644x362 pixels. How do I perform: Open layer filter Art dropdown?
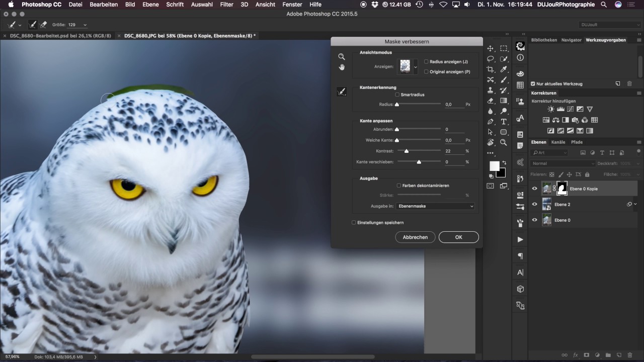(549, 153)
